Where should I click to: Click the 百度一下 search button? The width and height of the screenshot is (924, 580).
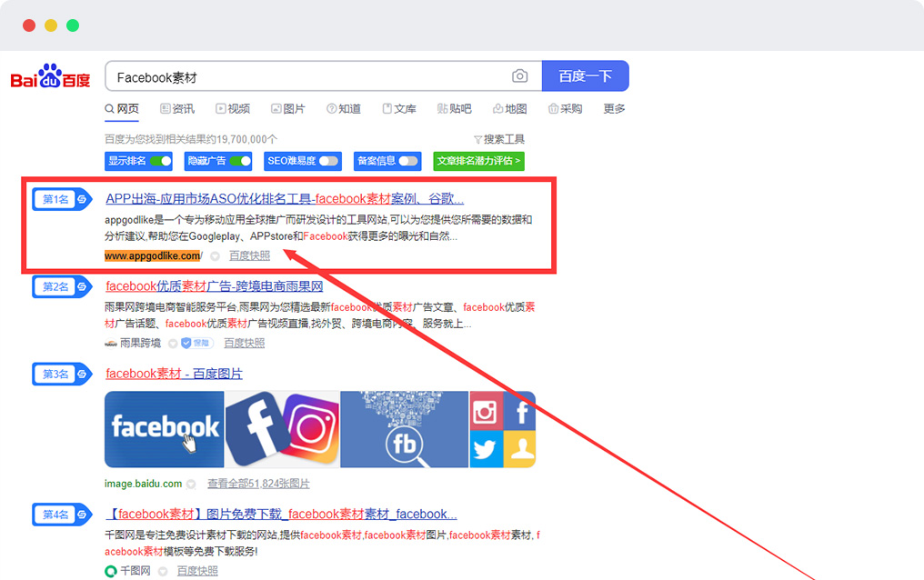click(585, 76)
